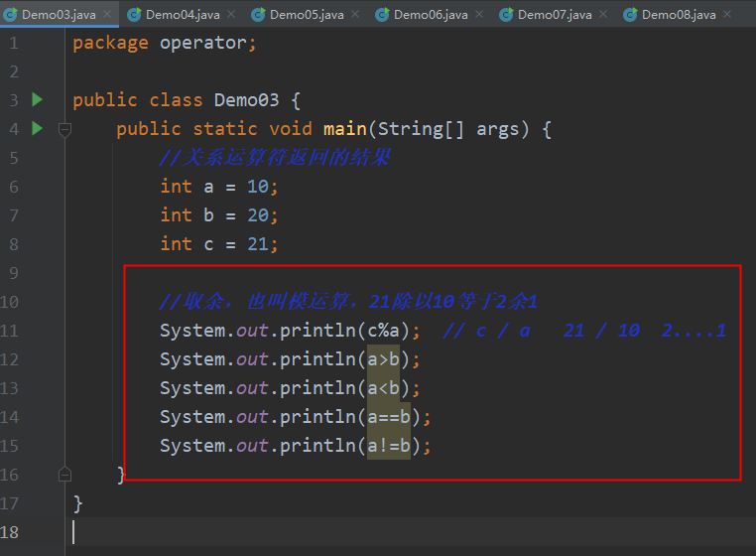This screenshot has width=756, height=556.
Task: Click line number 9 in gutter
Action: (14, 273)
